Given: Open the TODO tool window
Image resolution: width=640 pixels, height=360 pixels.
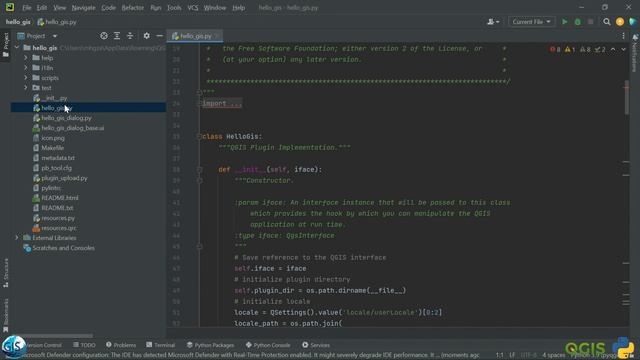Looking at the screenshot, I should pos(84,345).
